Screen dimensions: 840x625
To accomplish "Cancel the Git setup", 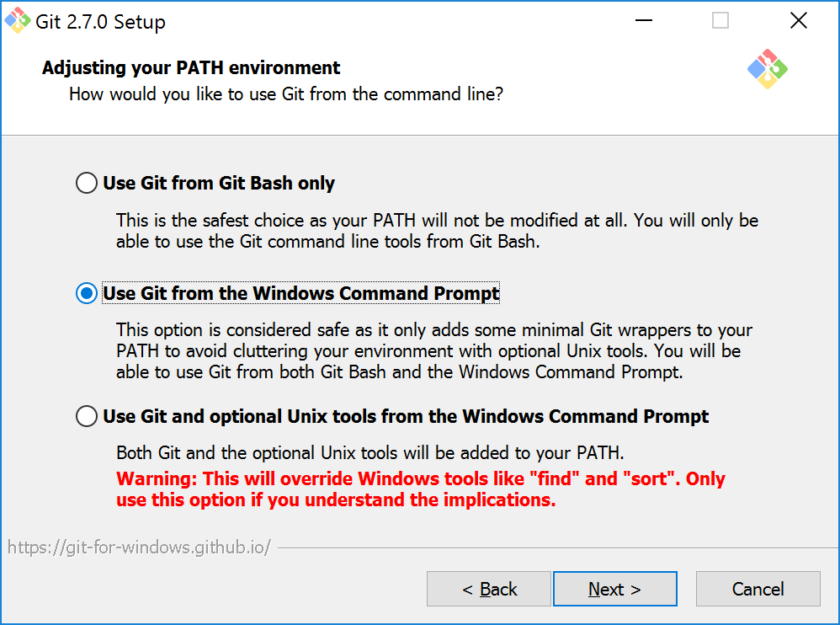I will click(x=758, y=589).
